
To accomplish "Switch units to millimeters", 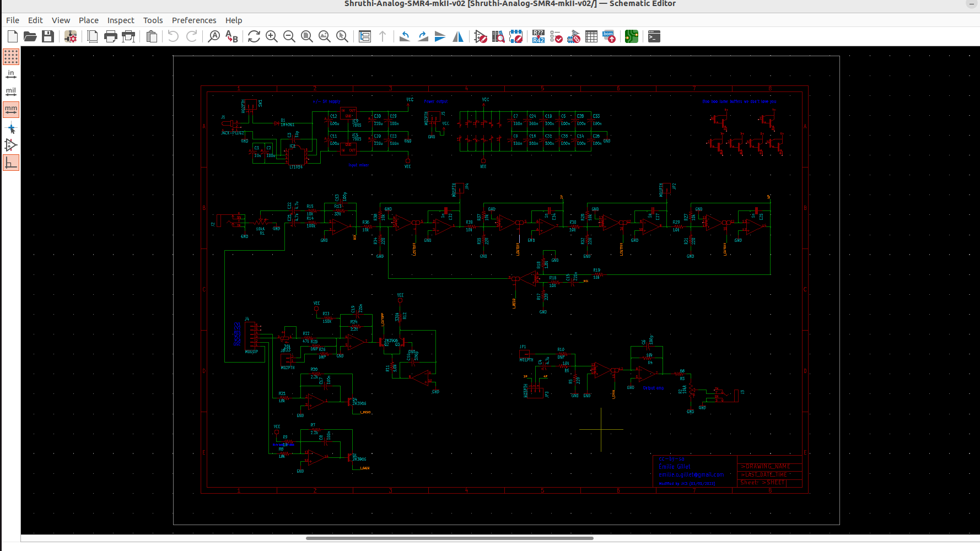I will click(x=11, y=109).
